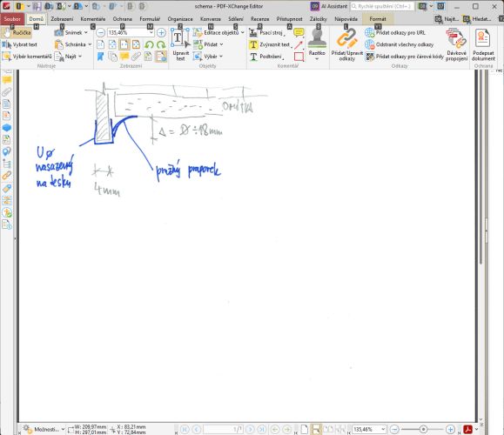Click the zoom slider in the status bar
The image size is (504, 435).
coord(423,429)
